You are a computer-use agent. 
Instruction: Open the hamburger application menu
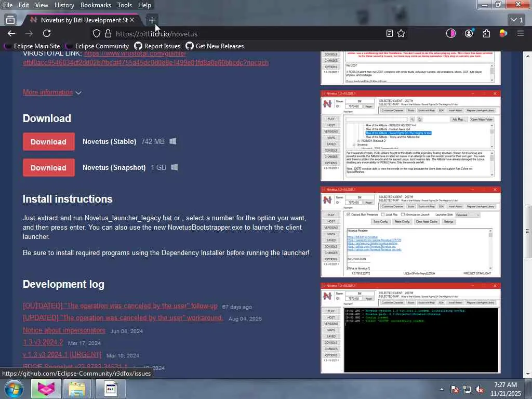pyautogui.click(x=521, y=33)
